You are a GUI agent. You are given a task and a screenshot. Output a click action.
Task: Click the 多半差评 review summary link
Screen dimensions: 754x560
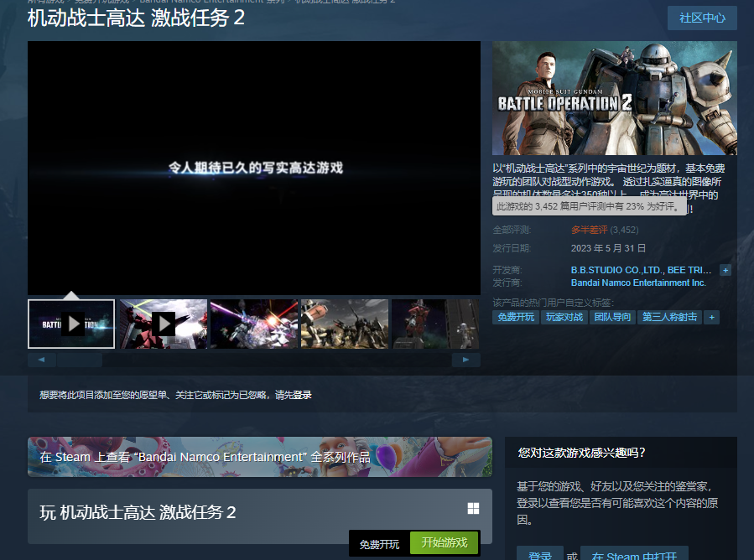pos(589,230)
